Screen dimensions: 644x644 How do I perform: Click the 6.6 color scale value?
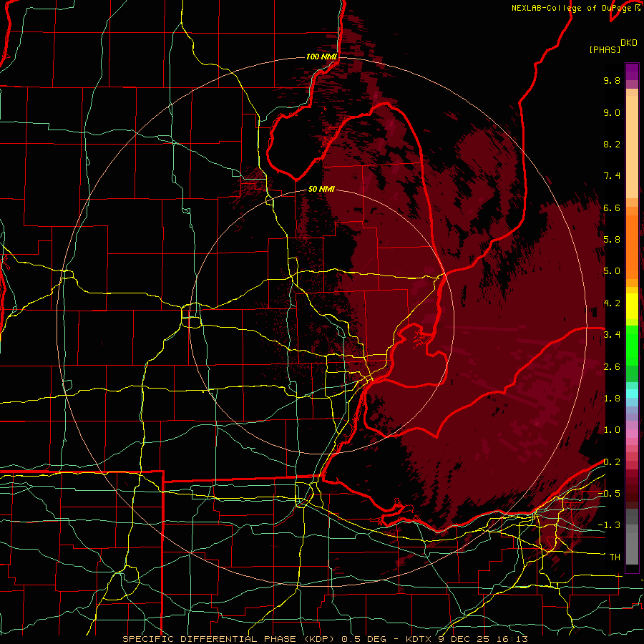[x=612, y=208]
